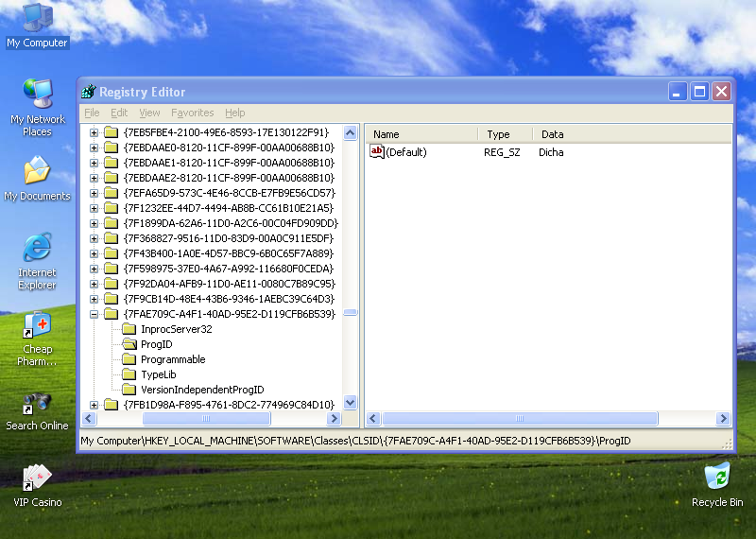
Task: Open the Help menu
Action: point(234,113)
